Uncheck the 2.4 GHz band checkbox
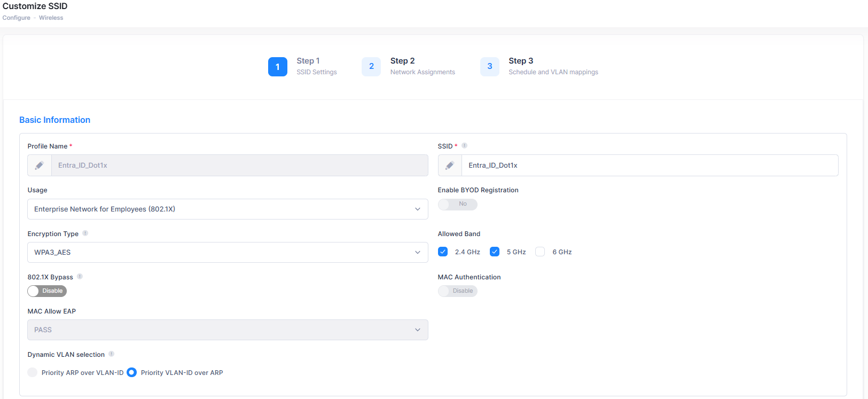 tap(443, 252)
